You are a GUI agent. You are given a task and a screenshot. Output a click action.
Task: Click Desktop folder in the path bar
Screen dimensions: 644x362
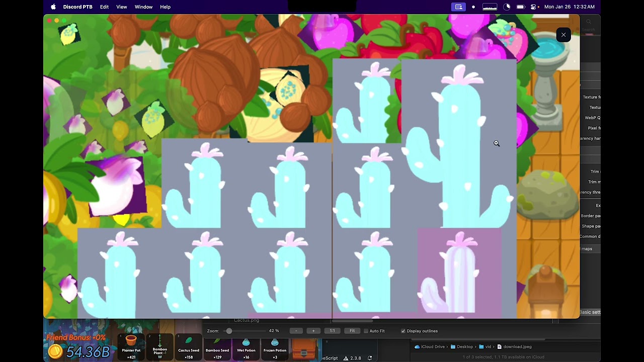462,346
